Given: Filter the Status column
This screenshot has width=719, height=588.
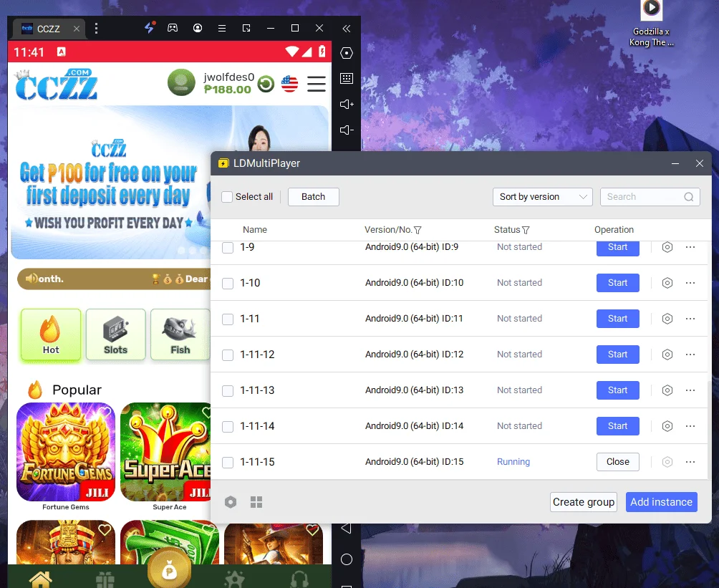Looking at the screenshot, I should (526, 230).
